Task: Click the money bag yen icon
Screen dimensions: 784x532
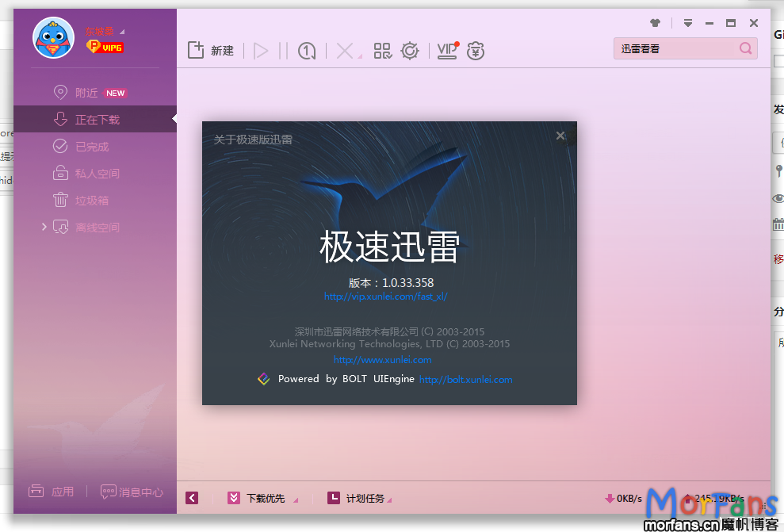Action: pos(476,51)
